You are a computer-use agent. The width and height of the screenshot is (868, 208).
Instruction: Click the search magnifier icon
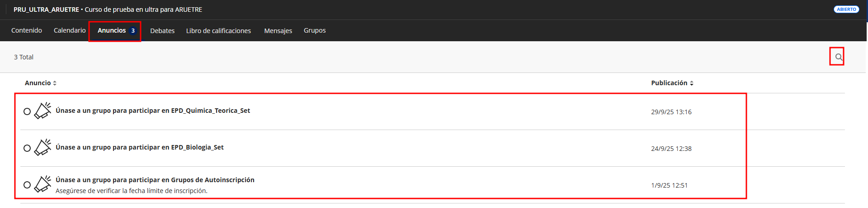(839, 57)
